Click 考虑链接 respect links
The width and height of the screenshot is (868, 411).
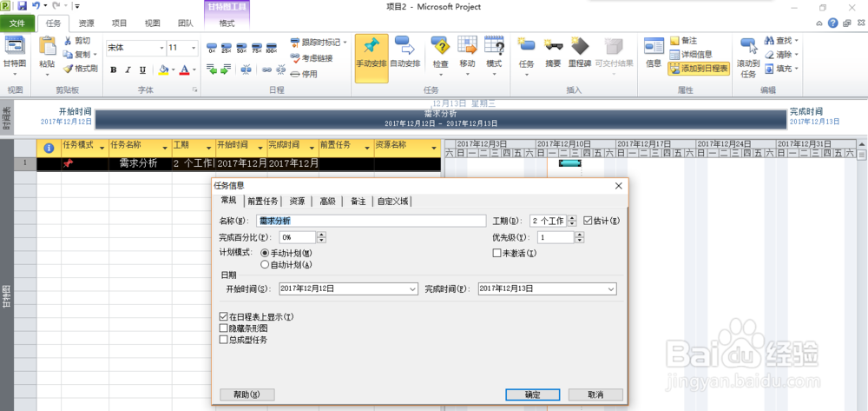click(311, 57)
